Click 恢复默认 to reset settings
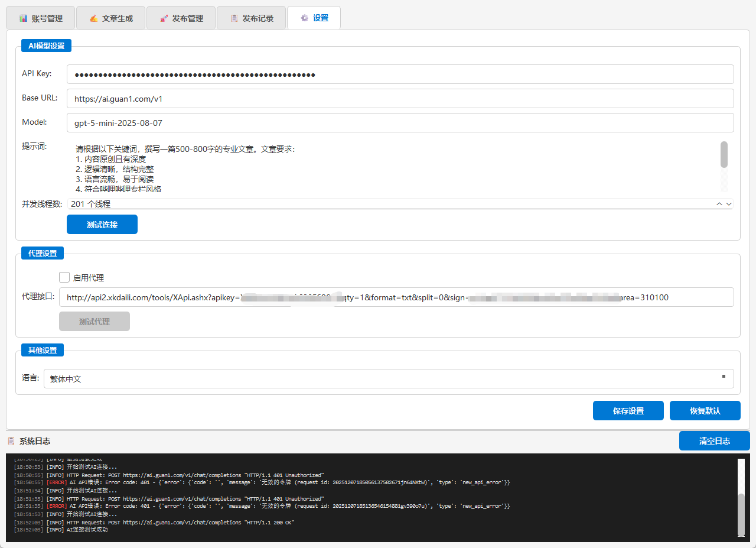The width and height of the screenshot is (756, 548). click(705, 411)
